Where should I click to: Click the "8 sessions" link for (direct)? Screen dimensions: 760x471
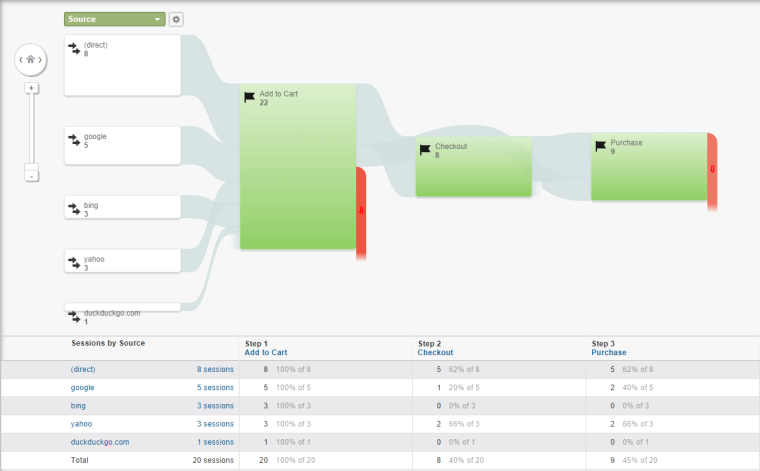pos(215,369)
